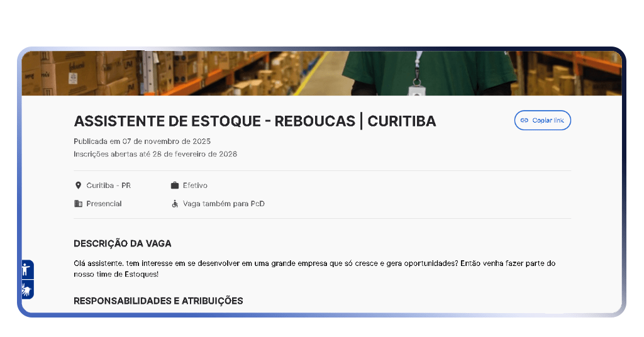Click the chain link icon in Copiar link
Screen dimensions: 644x337
[525, 120]
